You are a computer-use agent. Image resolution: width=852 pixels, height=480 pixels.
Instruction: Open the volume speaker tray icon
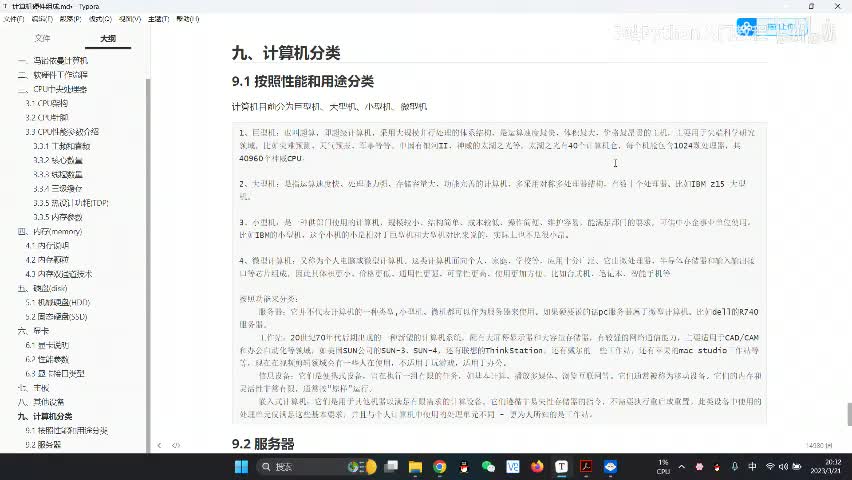tap(783, 466)
